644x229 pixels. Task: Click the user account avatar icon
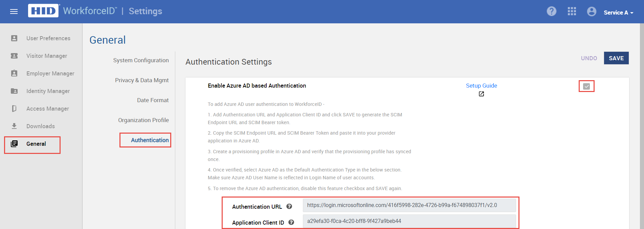point(592,12)
